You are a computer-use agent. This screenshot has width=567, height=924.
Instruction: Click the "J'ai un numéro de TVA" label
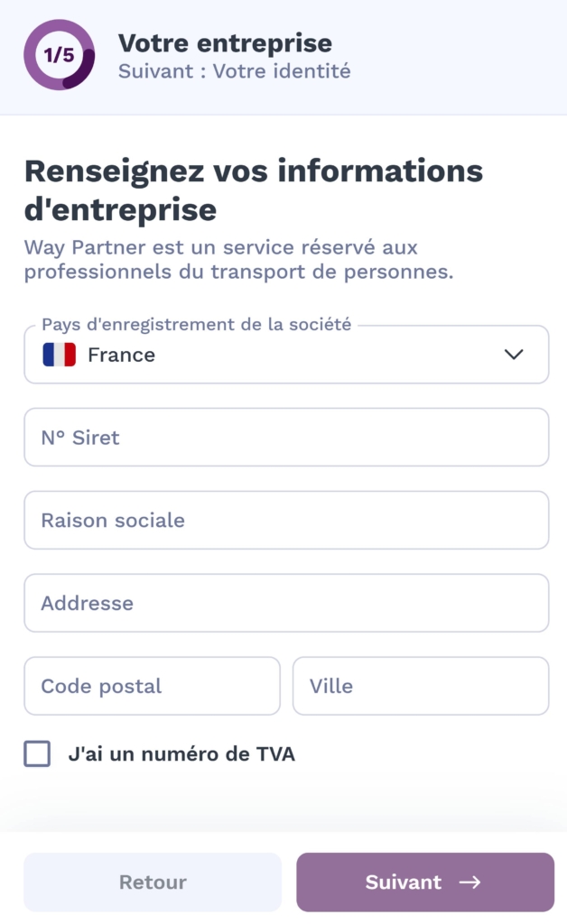pyautogui.click(x=181, y=753)
